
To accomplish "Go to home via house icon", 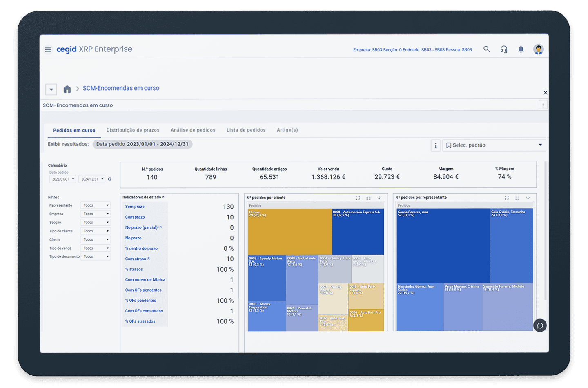I will [x=67, y=89].
